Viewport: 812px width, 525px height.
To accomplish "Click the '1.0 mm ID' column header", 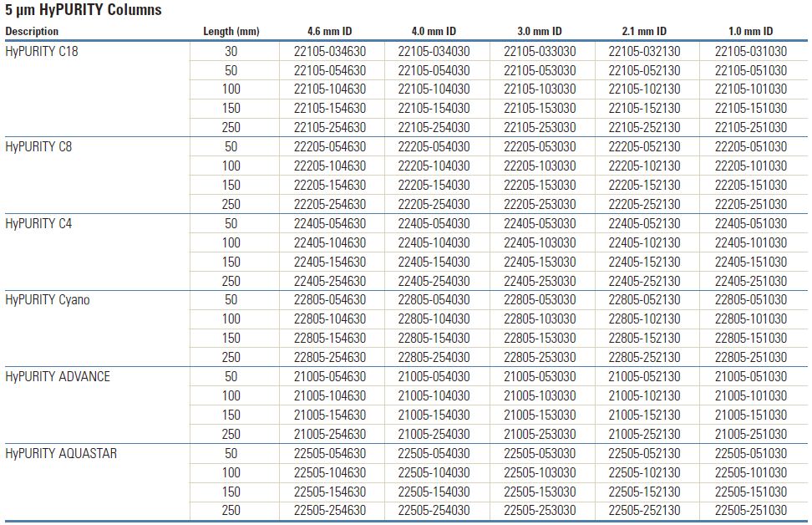I will coord(750,31).
